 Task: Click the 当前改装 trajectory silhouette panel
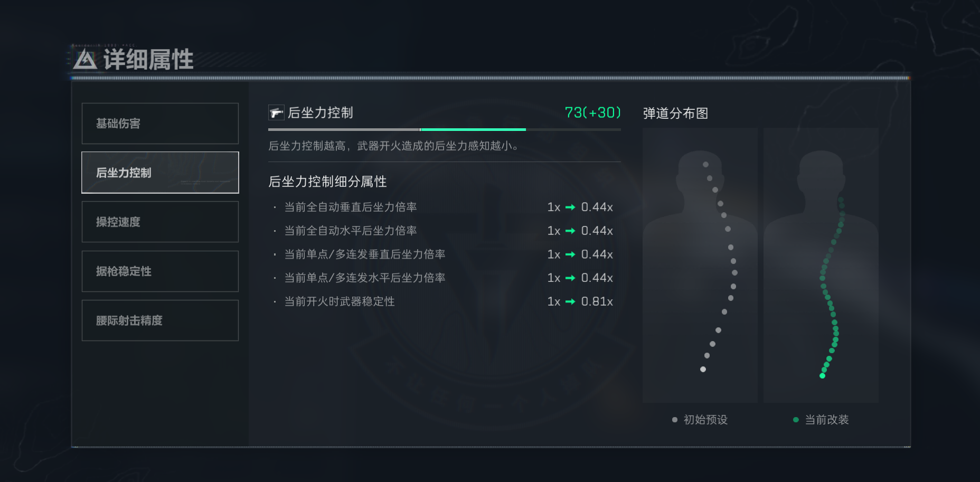821,265
